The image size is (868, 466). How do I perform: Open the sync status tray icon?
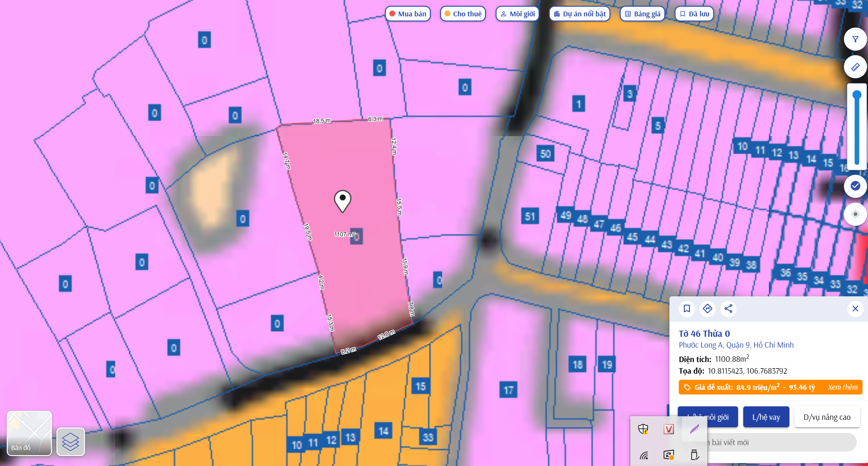point(669,455)
